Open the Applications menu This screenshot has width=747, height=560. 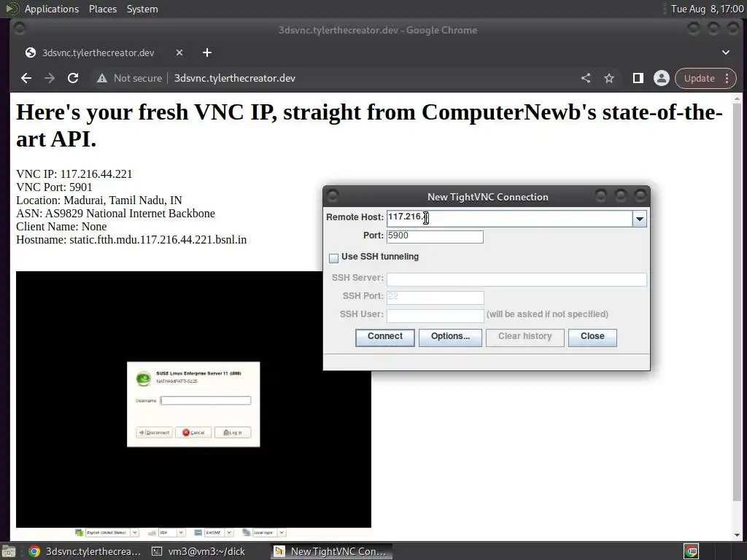click(x=52, y=9)
